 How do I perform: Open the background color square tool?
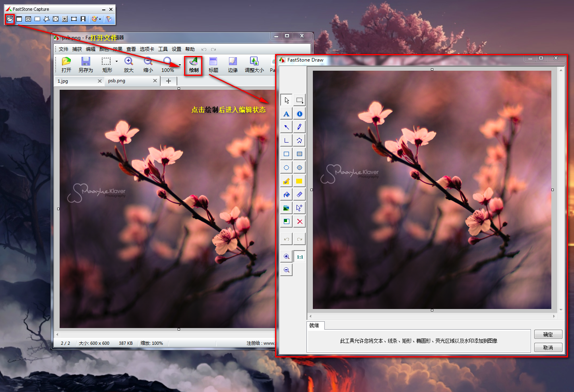[287, 221]
